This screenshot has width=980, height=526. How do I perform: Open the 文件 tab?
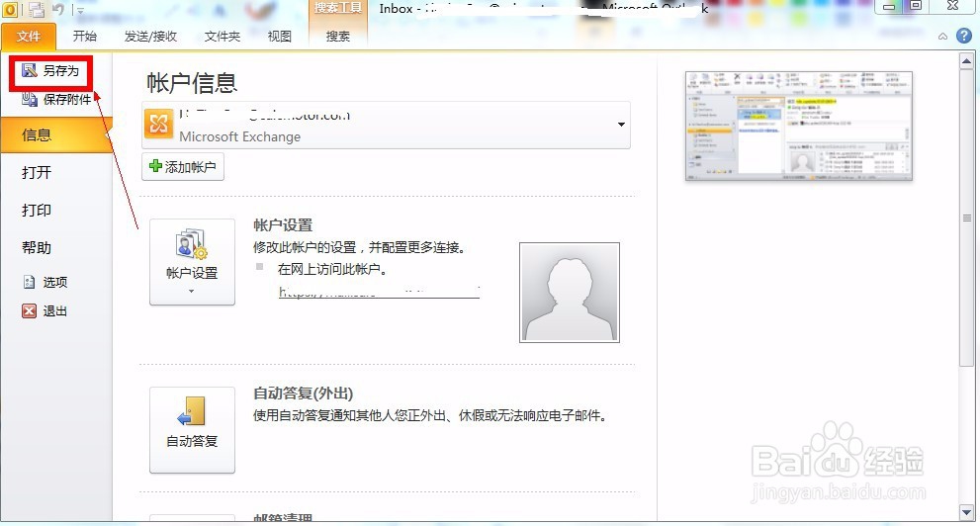28,37
